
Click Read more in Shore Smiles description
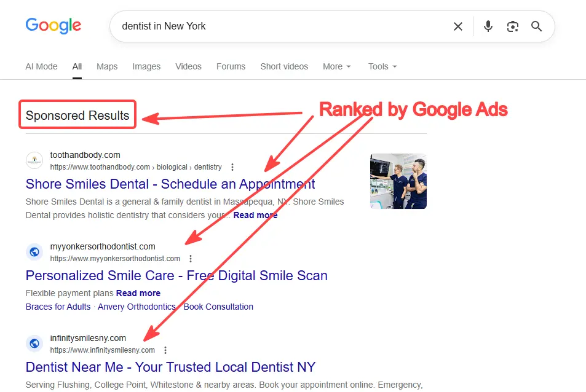pyautogui.click(x=255, y=216)
